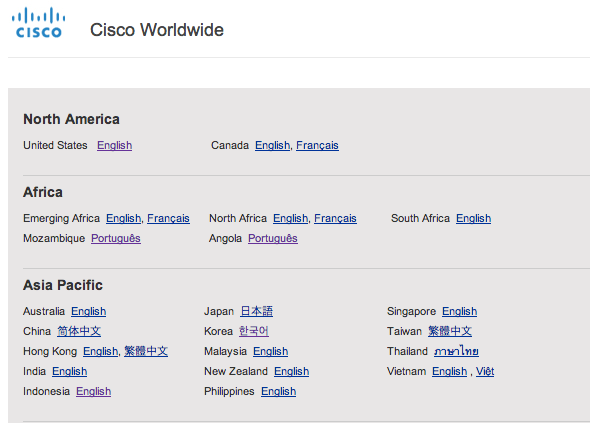This screenshot has width=590, height=423.
Task: Click the United States country label
Action: pyautogui.click(x=55, y=145)
